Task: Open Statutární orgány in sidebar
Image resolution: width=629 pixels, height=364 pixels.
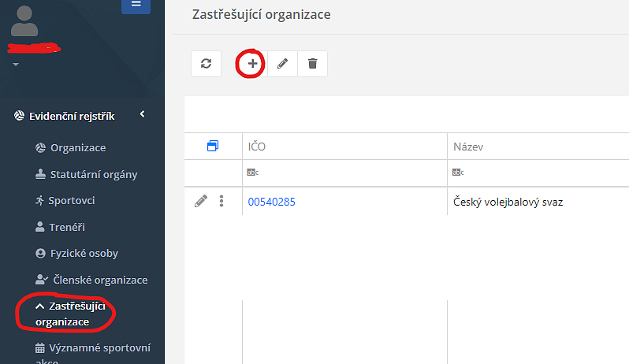Action: pos(93,174)
